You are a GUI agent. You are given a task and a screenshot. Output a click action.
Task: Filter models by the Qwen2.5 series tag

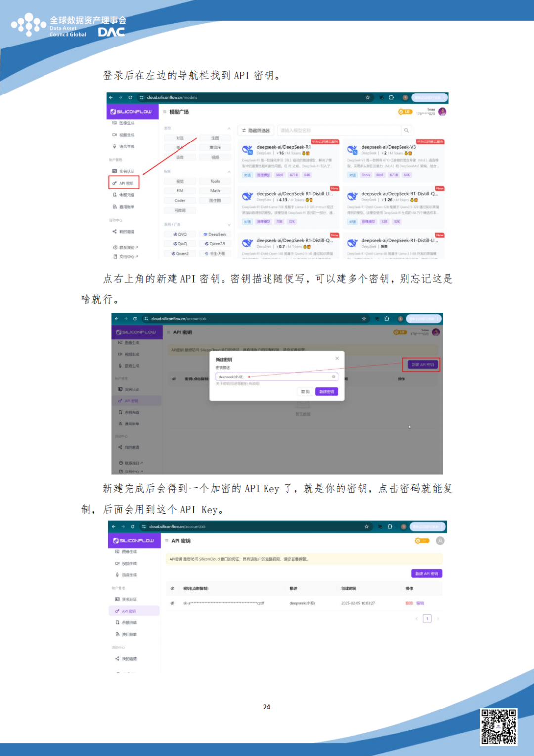click(x=215, y=244)
